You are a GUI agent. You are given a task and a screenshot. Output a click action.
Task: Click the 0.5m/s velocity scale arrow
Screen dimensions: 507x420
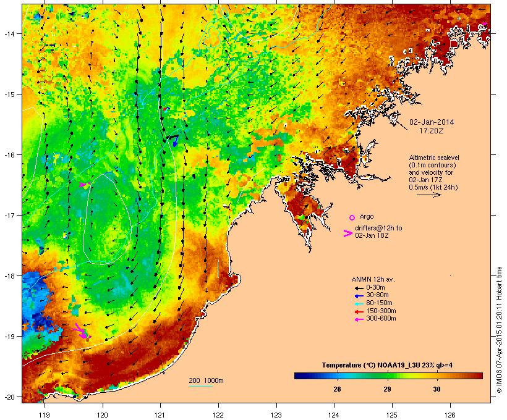[x=428, y=195]
